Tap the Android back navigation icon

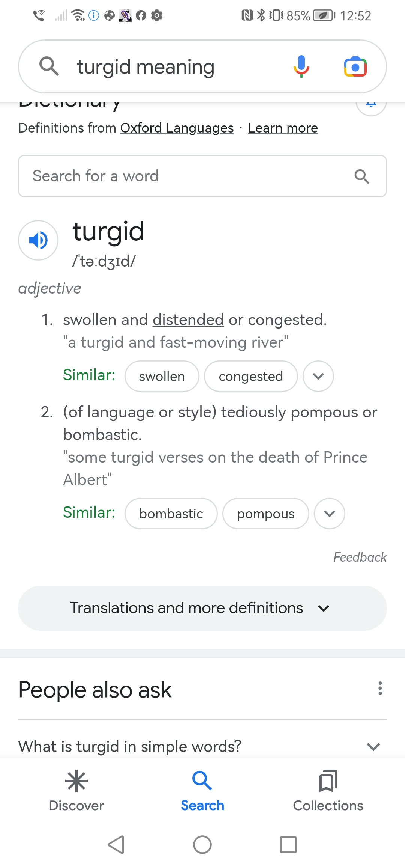click(x=116, y=845)
